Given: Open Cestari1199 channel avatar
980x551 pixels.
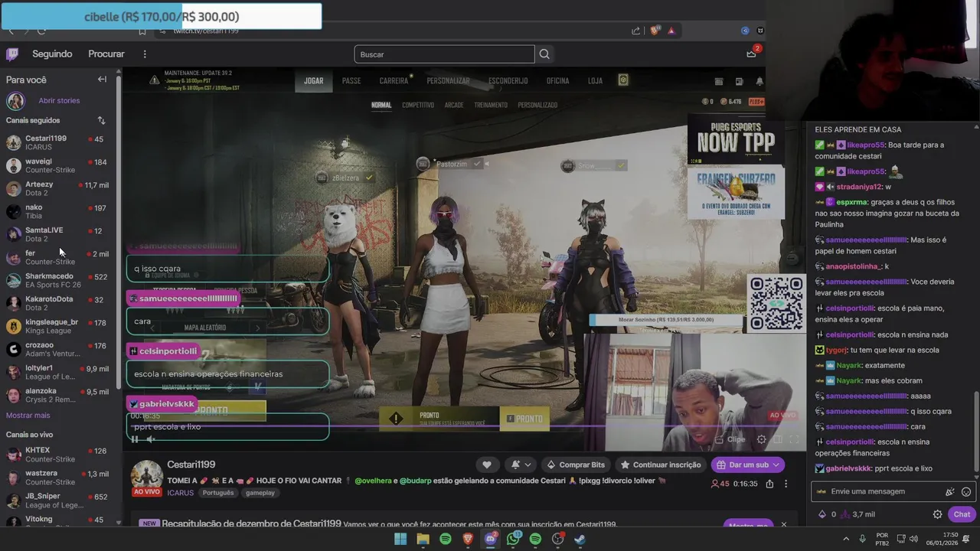Looking at the screenshot, I should pos(146,476).
